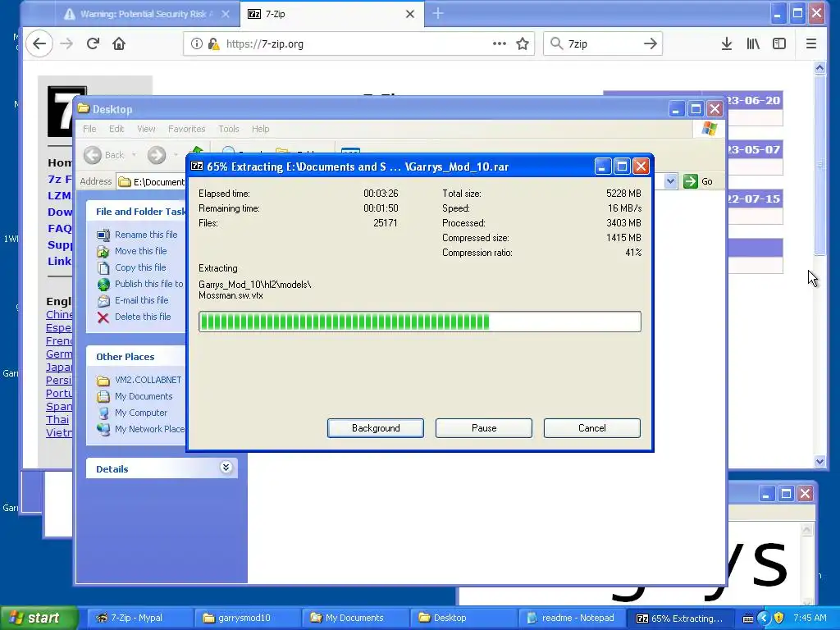Screen dimensions: 840x630
Task: Click the 7zip search field
Action: tap(602, 43)
